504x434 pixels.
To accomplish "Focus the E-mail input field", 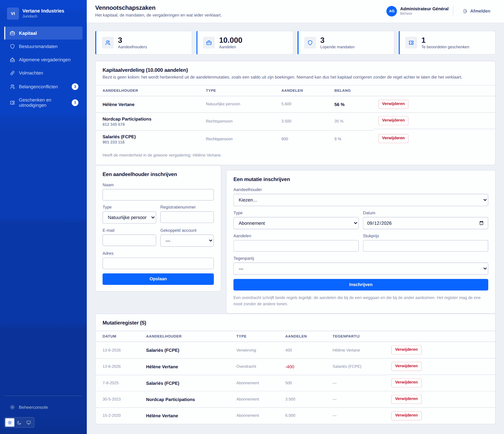I will tap(129, 240).
